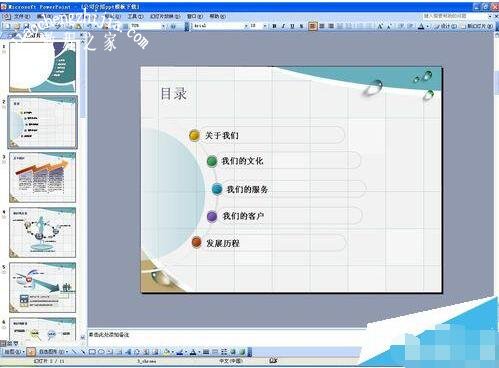Screen dimensions: 499x368
Task: Pick the Select Objects arrow tool
Action: tap(31, 352)
